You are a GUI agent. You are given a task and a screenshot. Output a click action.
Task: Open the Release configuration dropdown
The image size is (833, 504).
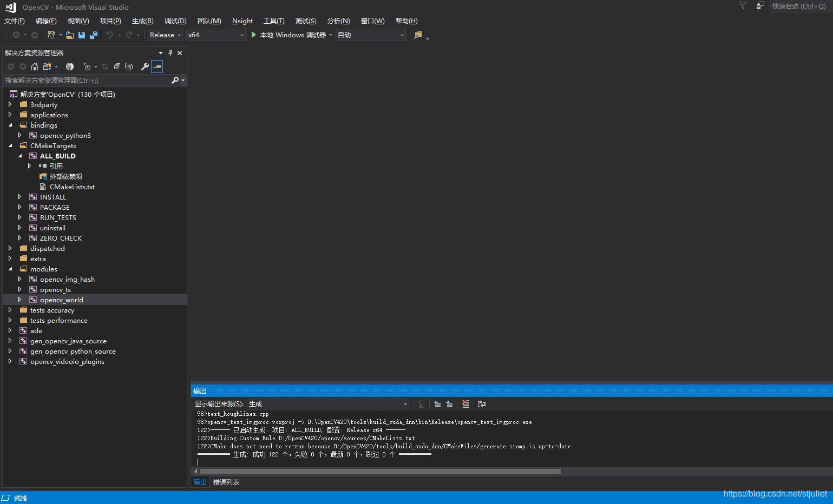166,35
